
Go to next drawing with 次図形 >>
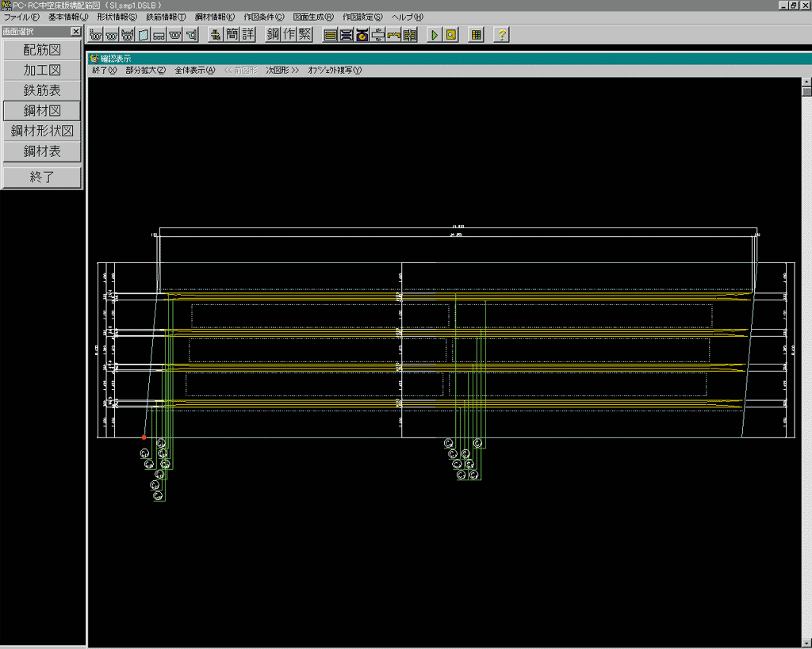pyautogui.click(x=282, y=71)
